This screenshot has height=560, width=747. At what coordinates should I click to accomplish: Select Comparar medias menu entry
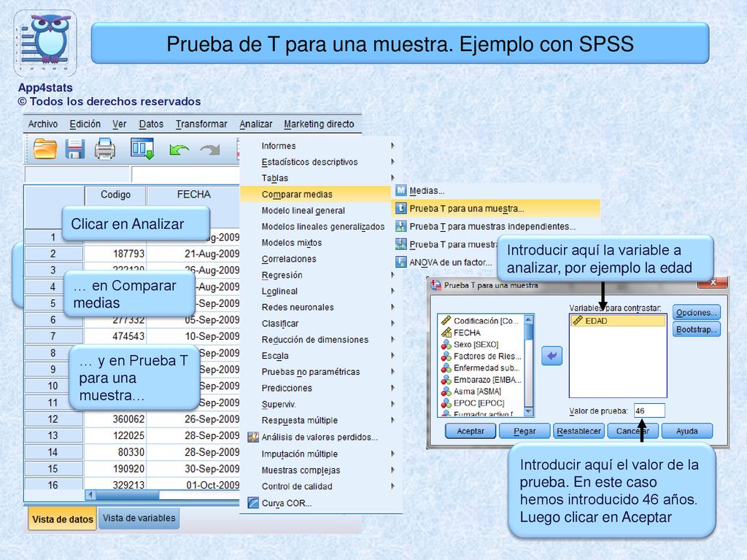315,194
